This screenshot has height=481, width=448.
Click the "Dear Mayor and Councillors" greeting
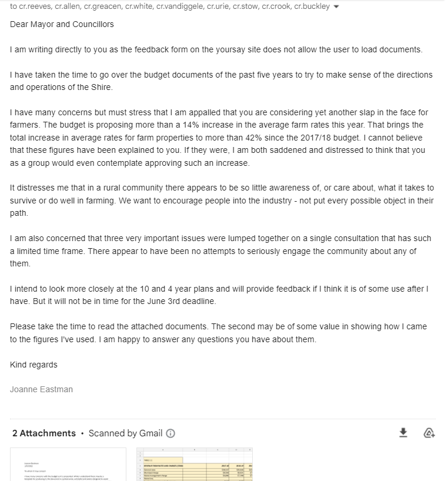click(62, 24)
